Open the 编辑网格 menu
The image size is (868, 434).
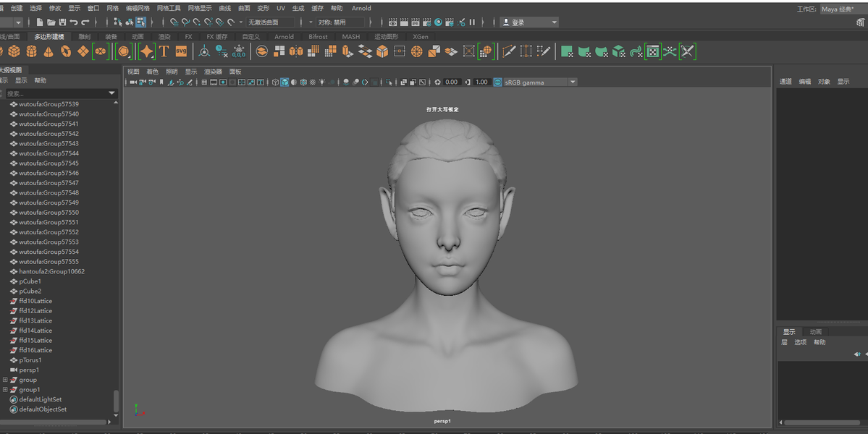pyautogui.click(x=138, y=8)
